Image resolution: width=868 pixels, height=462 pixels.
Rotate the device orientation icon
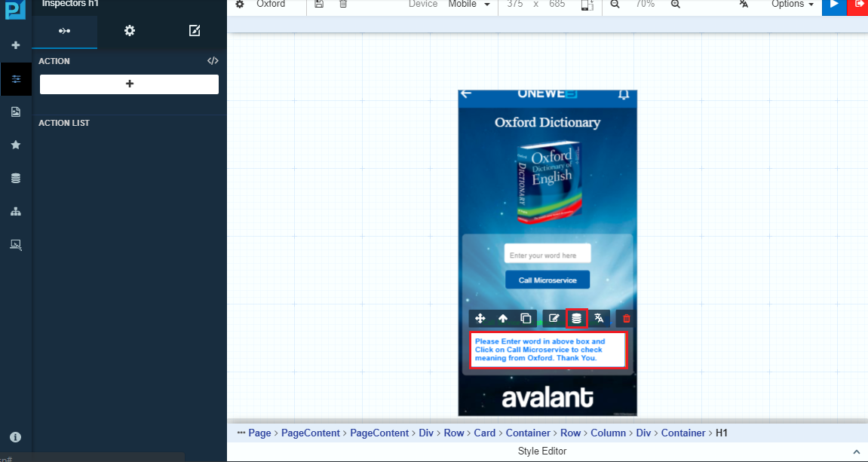(x=587, y=5)
